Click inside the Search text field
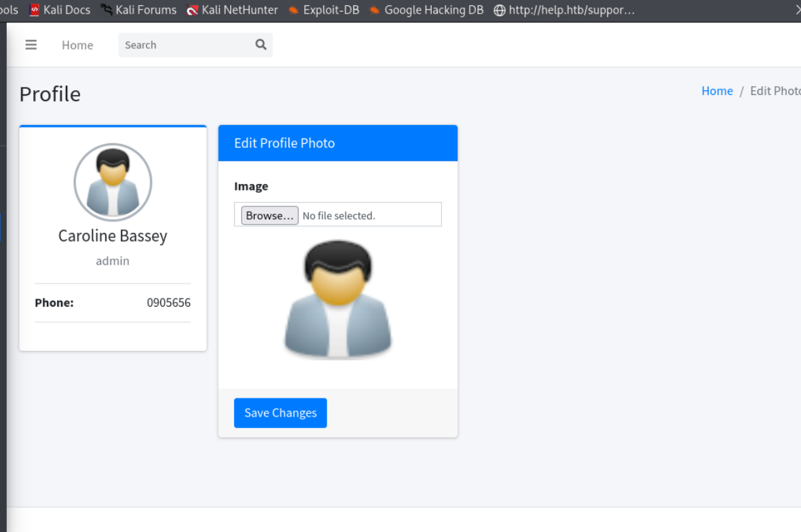Image resolution: width=801 pixels, height=532 pixels. 183,45
